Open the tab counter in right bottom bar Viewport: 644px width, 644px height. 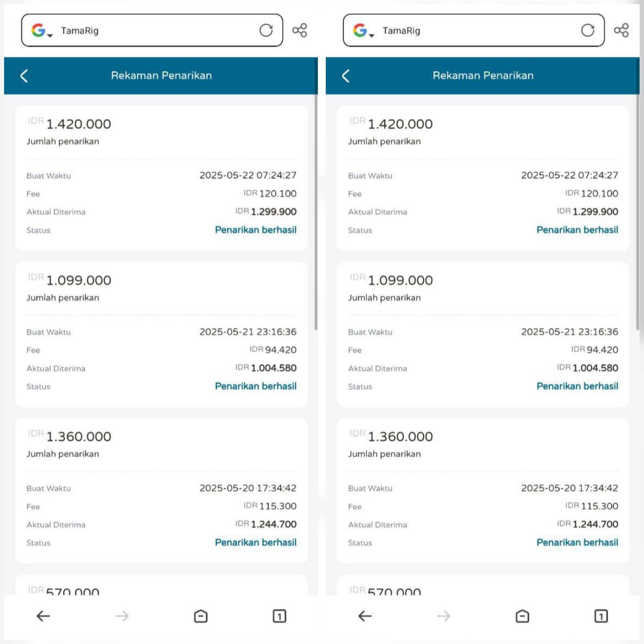coord(601,616)
